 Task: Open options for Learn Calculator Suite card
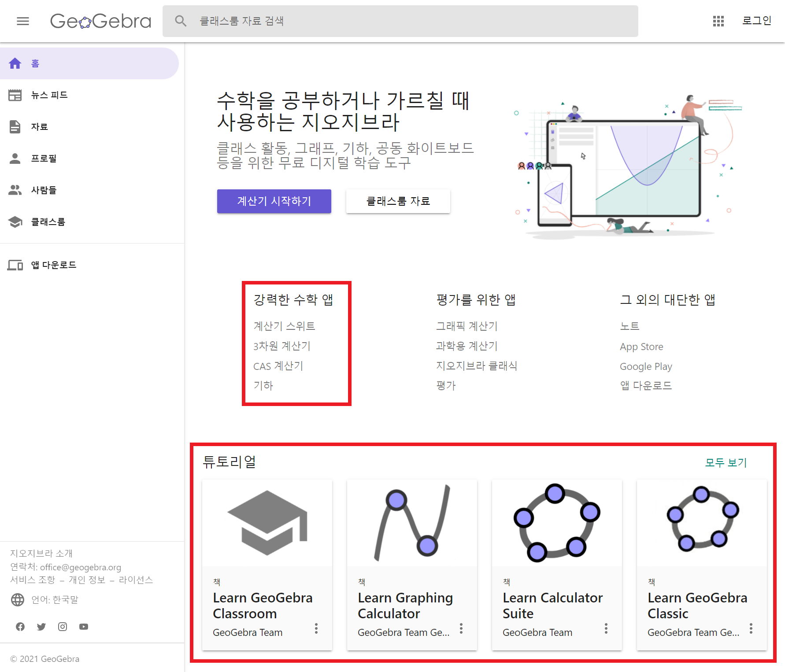[x=606, y=628]
